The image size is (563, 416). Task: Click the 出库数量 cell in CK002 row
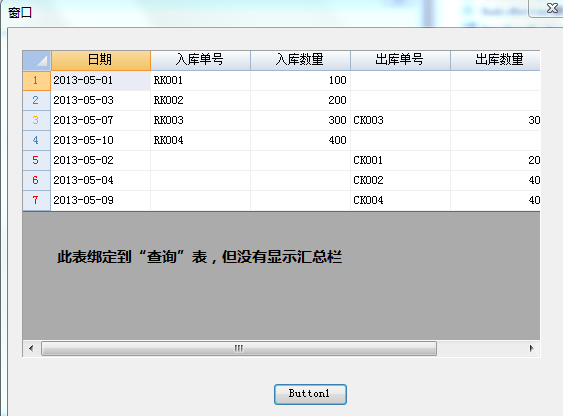[x=495, y=181]
